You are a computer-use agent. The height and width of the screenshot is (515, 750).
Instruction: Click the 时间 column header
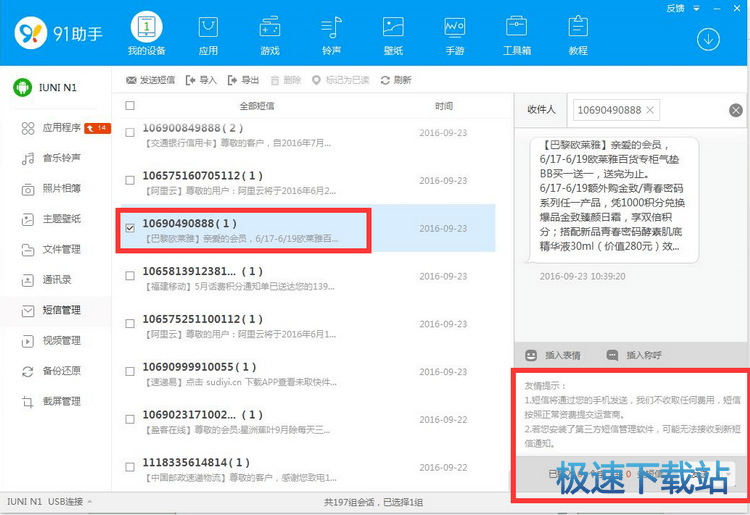pos(444,106)
